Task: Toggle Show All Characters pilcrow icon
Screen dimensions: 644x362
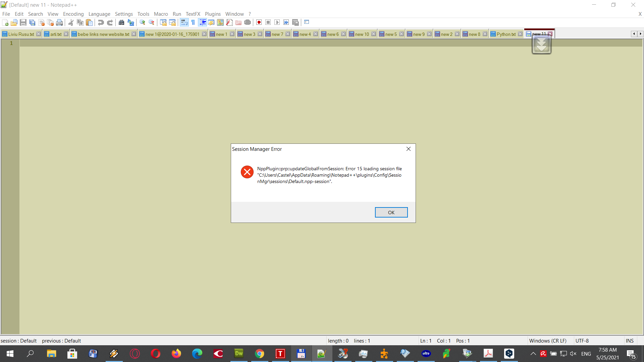Action: coord(193,22)
